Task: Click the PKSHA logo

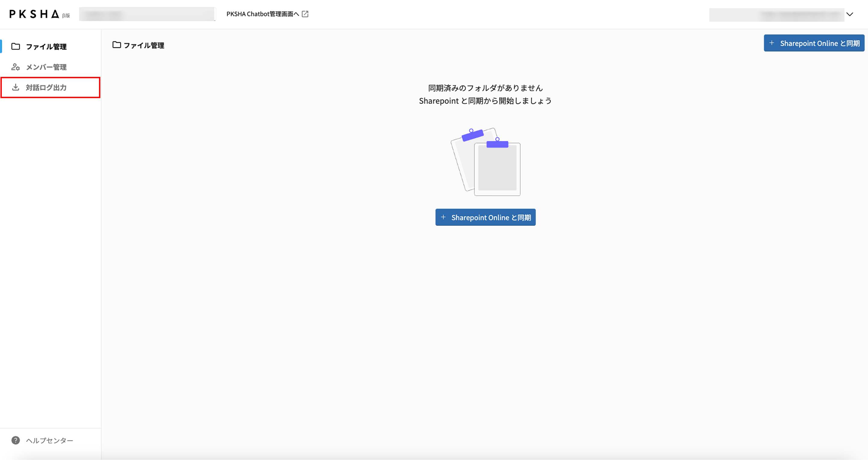Action: coord(34,14)
